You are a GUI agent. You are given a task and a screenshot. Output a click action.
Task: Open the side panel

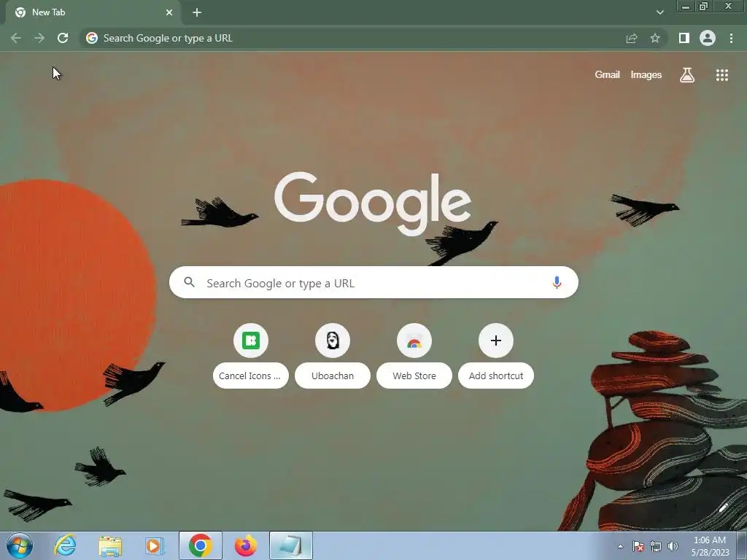(684, 38)
